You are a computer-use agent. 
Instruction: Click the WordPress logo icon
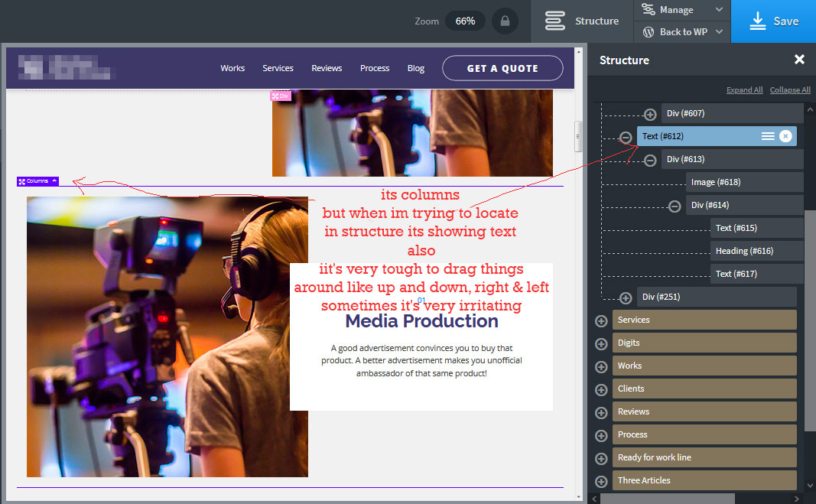pos(649,32)
